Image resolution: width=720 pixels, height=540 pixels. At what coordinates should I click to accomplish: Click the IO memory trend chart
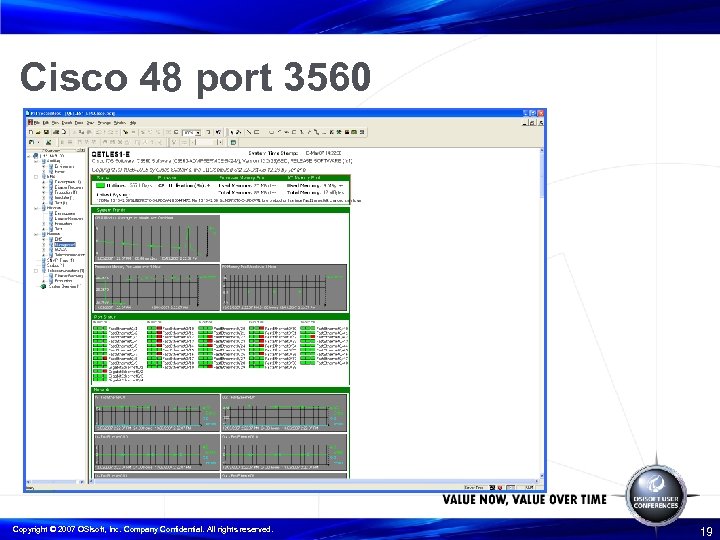(284, 287)
